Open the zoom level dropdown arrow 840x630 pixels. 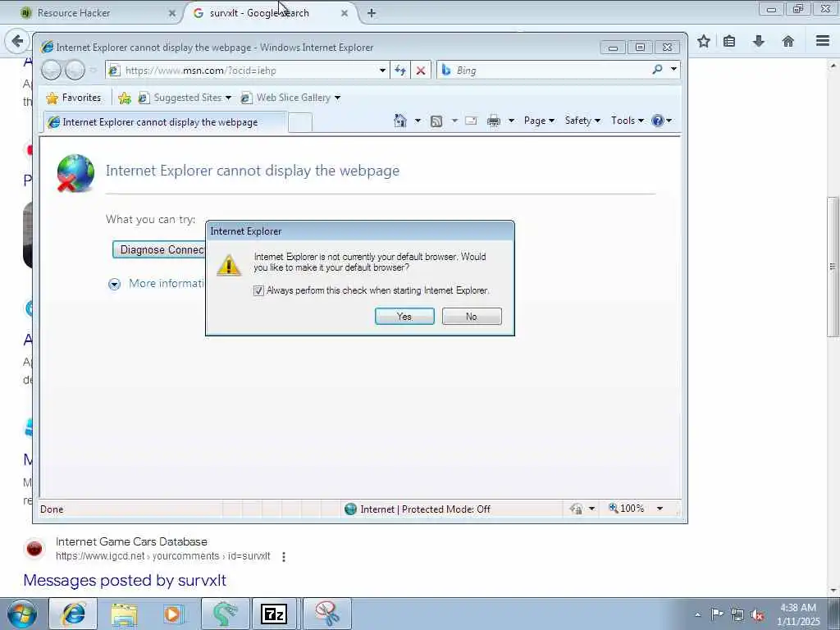(x=660, y=509)
